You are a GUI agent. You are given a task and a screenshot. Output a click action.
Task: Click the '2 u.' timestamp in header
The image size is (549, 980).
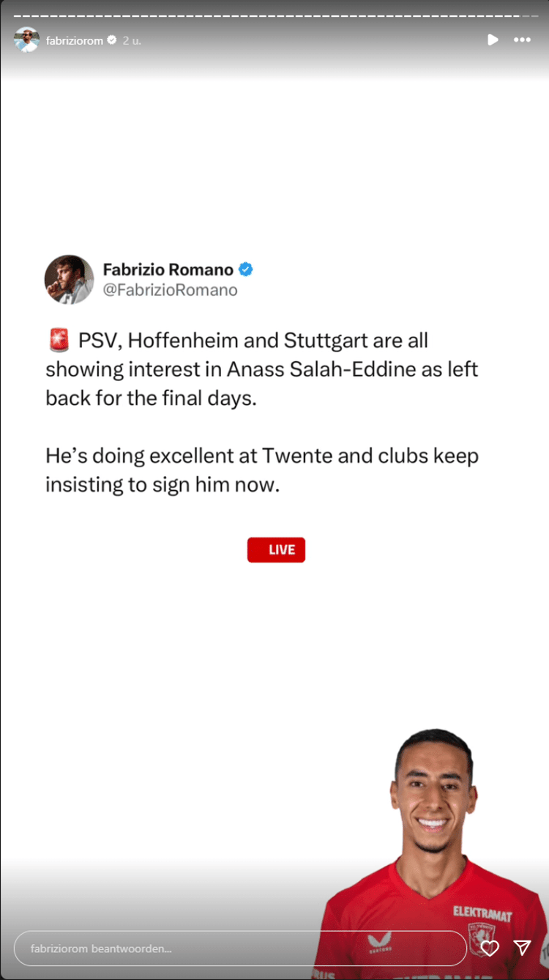coord(132,40)
